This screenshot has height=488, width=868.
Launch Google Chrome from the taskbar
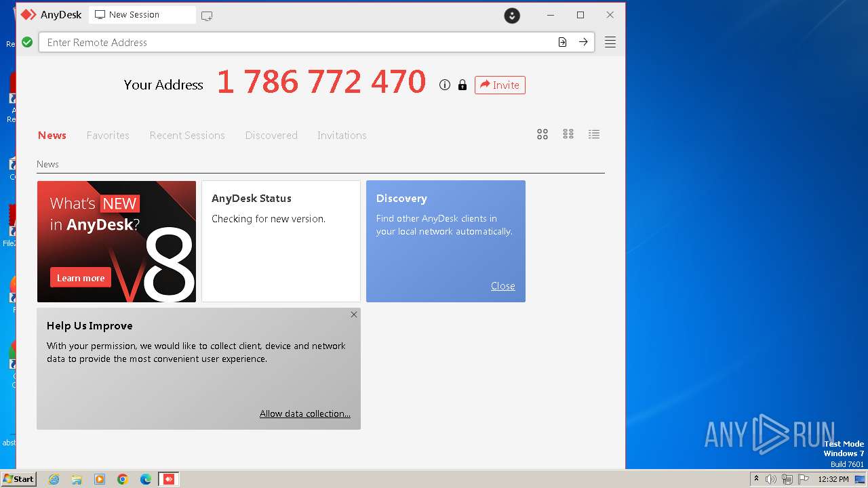pos(123,479)
